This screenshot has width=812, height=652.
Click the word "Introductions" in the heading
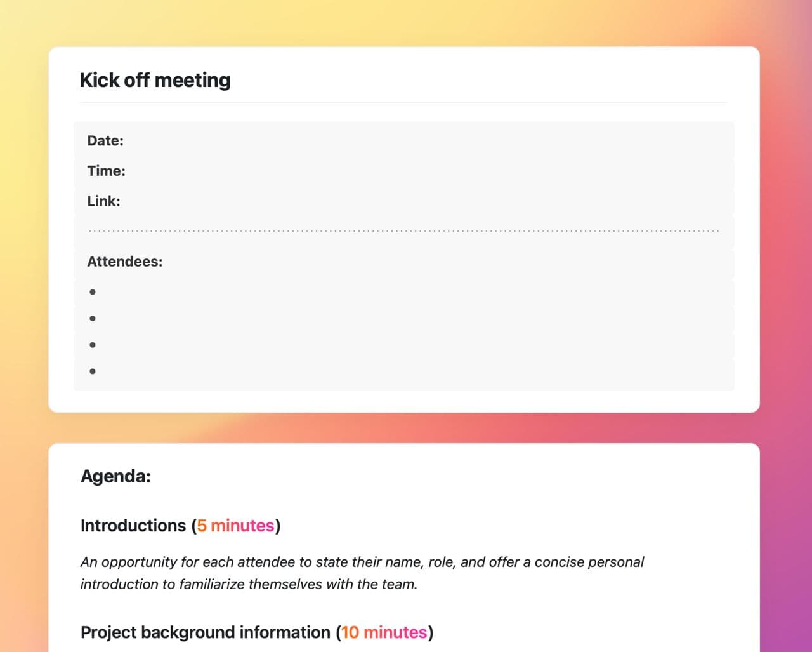tap(133, 526)
